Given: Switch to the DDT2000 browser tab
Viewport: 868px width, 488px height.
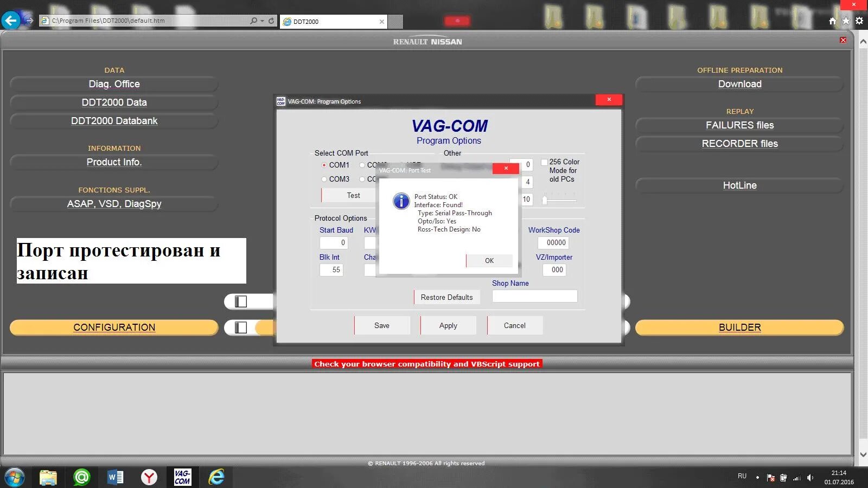Looking at the screenshot, I should pos(334,22).
